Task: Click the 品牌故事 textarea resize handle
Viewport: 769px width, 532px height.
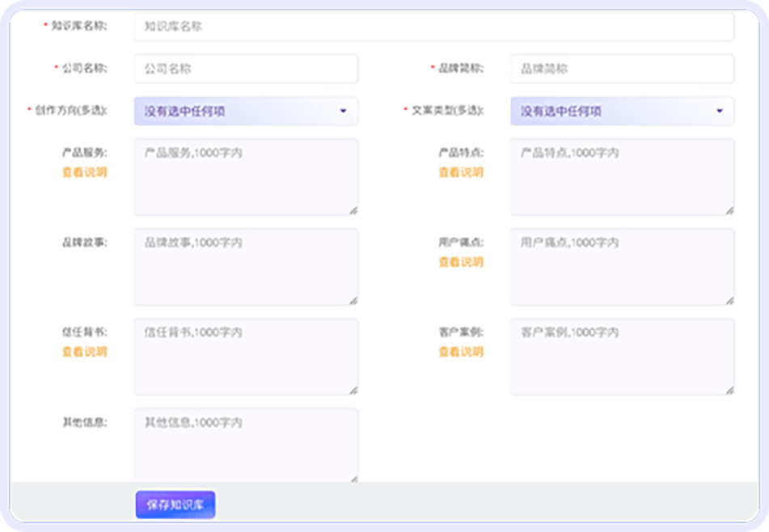Action: coord(353,301)
